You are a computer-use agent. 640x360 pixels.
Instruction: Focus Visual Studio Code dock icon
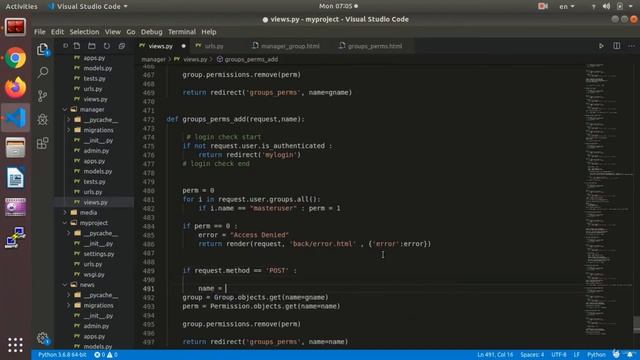[16, 118]
